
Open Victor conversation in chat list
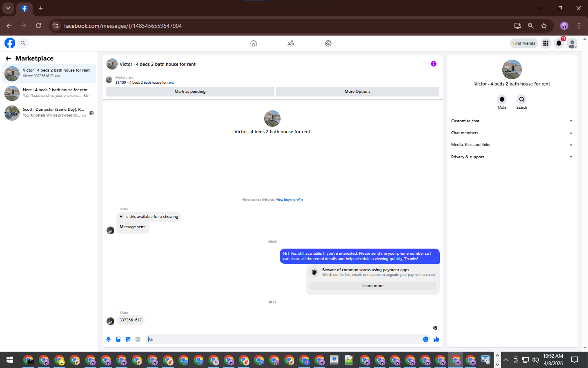(x=49, y=74)
